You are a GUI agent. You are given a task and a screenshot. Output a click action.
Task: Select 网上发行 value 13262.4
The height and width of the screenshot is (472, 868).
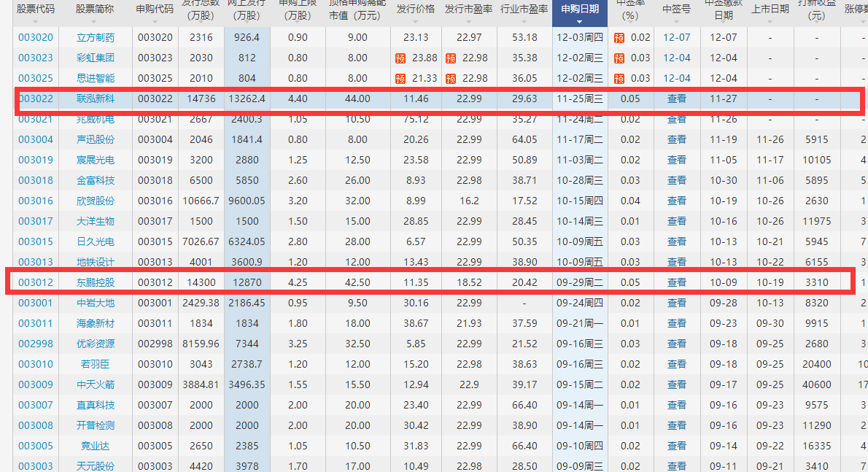(x=247, y=99)
